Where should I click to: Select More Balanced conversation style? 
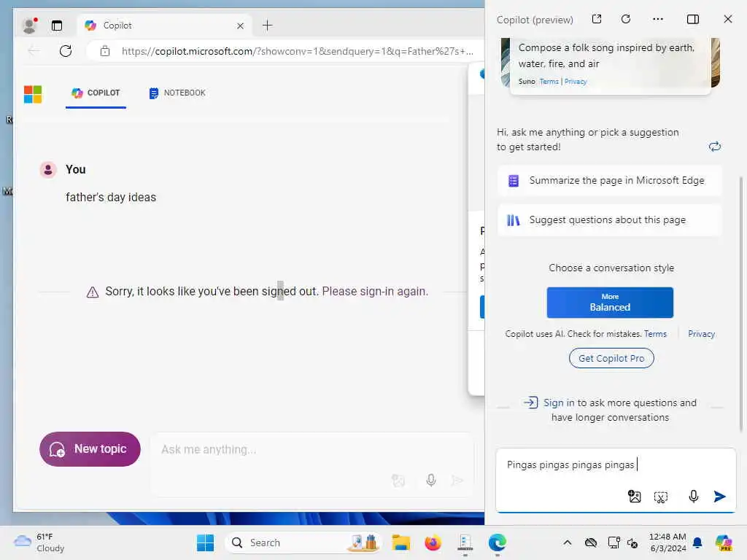click(x=610, y=303)
